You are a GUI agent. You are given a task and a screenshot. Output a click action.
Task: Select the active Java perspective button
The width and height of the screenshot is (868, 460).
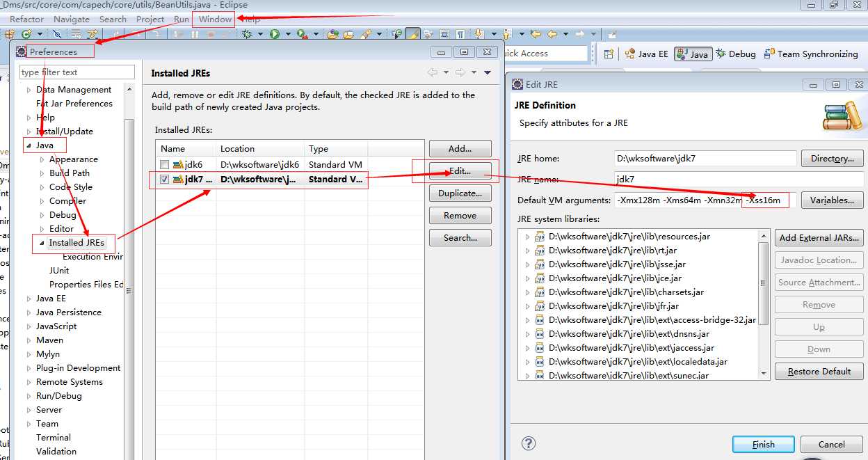click(693, 54)
